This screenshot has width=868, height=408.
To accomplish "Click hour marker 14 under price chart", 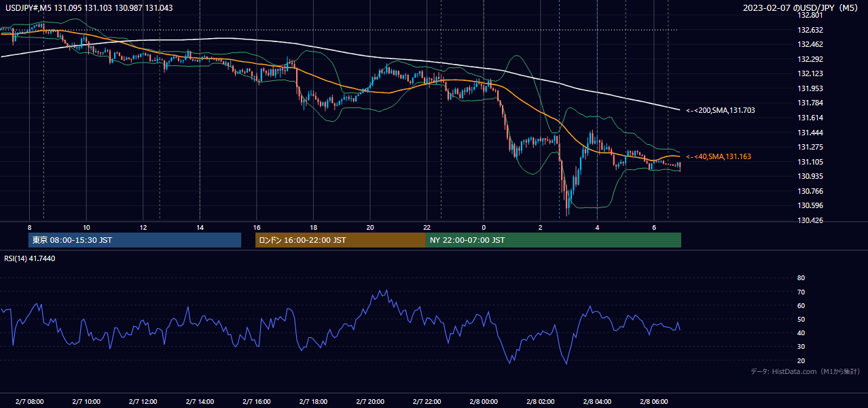I will pyautogui.click(x=200, y=227).
